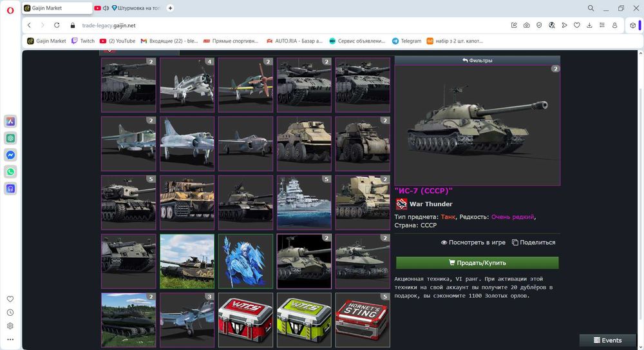644x350 pixels.
Task: Open the Easy Setup sliders icon
Action: tap(601, 25)
